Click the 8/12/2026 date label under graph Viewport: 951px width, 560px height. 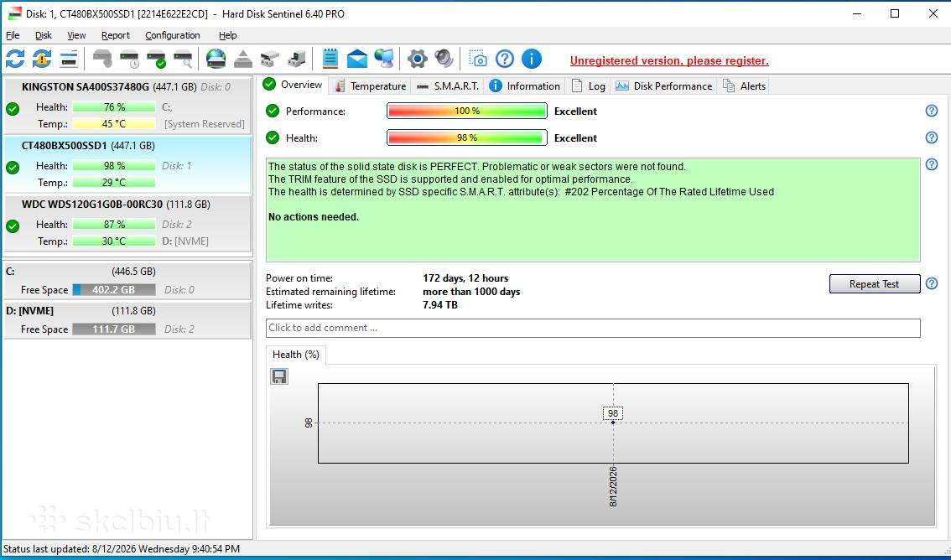click(613, 486)
